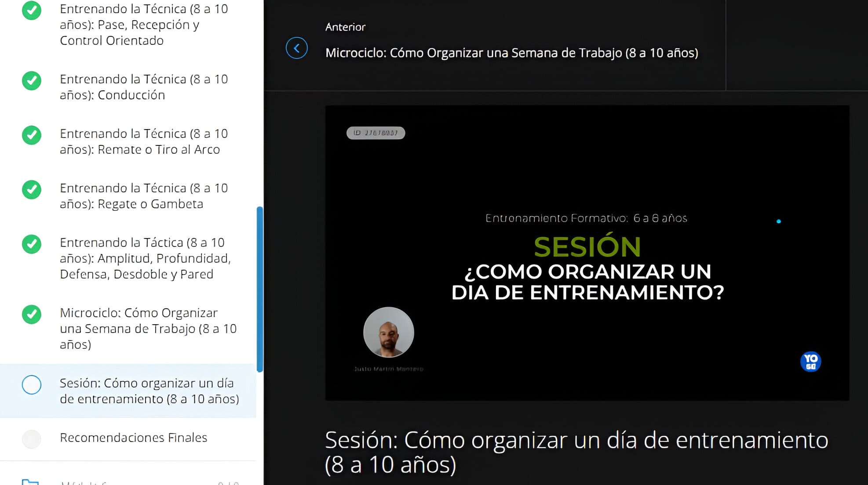Click the folder icon at sidebar bottom
This screenshot has height=485, width=868.
pos(30,481)
